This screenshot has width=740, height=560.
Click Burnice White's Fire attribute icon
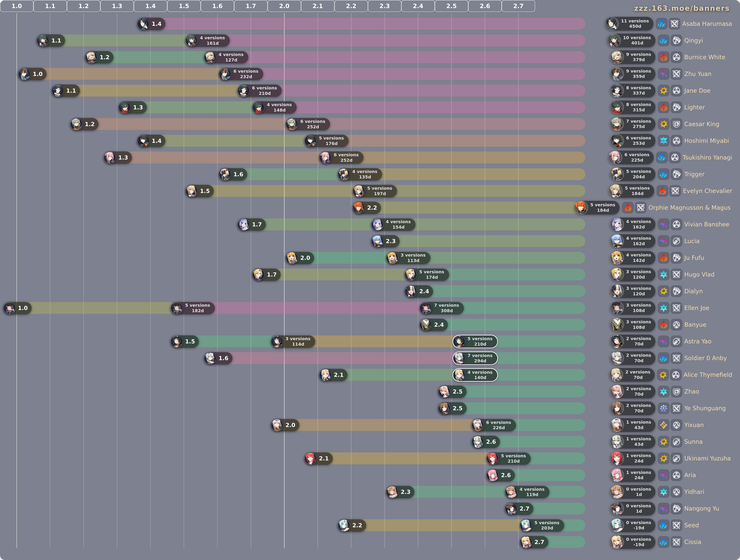pos(664,57)
